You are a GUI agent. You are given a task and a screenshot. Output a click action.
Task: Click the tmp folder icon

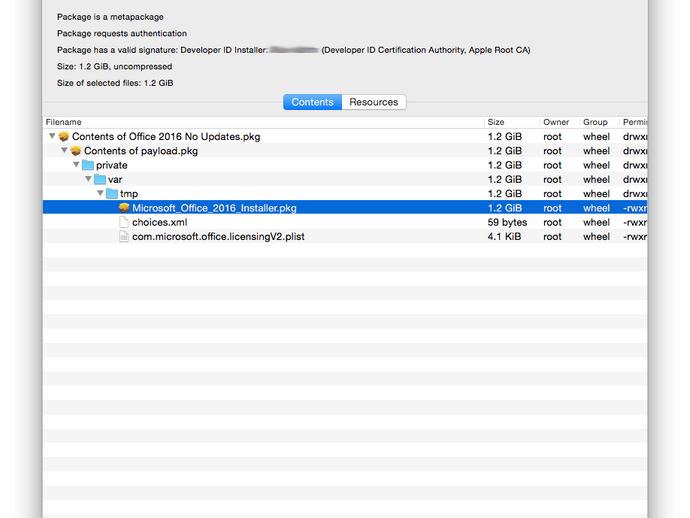112,194
